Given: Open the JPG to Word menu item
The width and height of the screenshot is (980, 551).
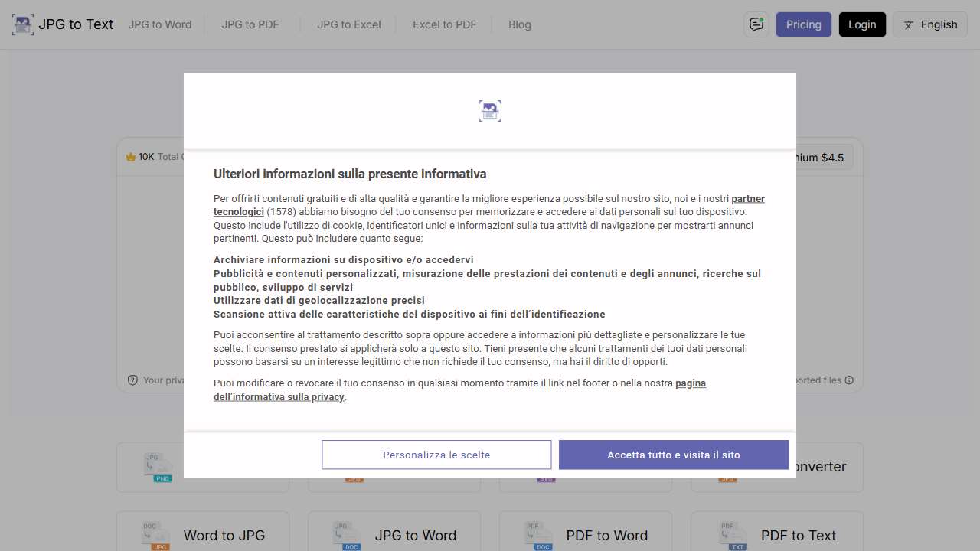Looking at the screenshot, I should [x=159, y=24].
